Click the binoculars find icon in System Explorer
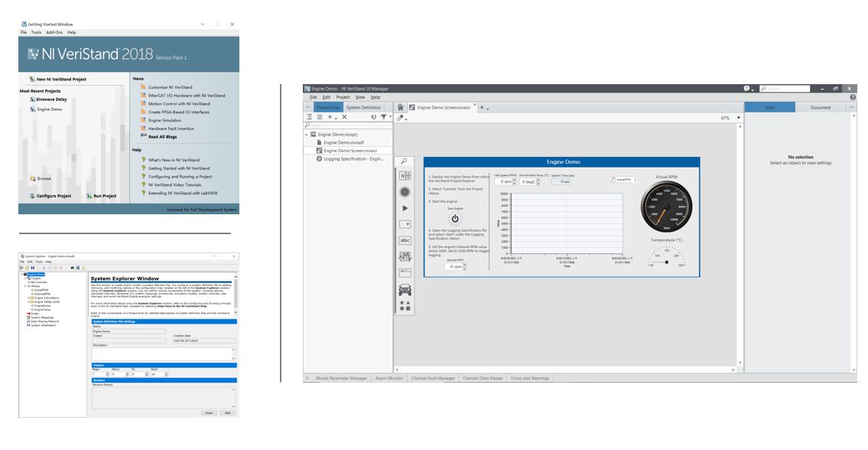868x450 pixels. [x=73, y=268]
